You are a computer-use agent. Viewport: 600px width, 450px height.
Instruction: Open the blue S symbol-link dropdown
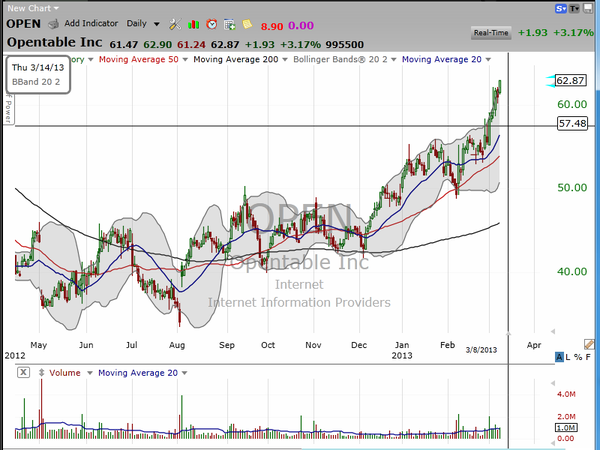point(561,8)
